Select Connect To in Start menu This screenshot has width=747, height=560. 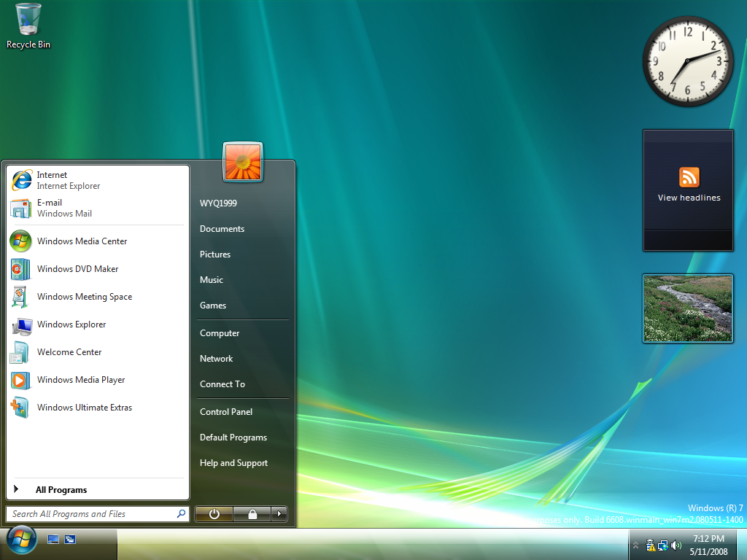[x=222, y=384]
